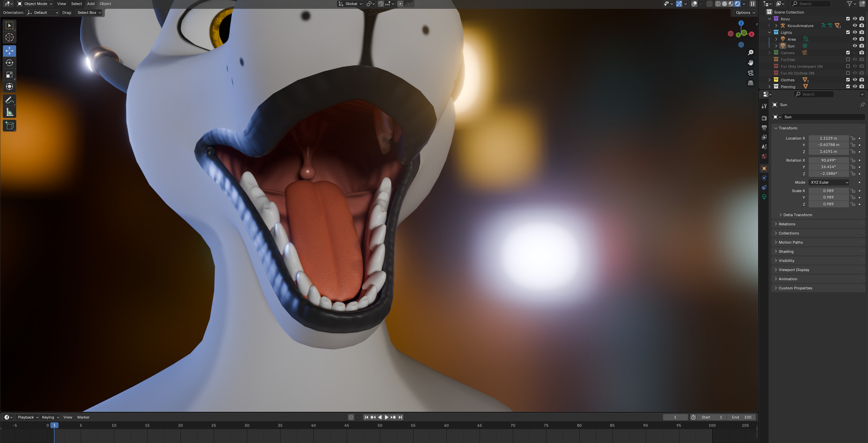Open the Playback popover

tap(28, 417)
